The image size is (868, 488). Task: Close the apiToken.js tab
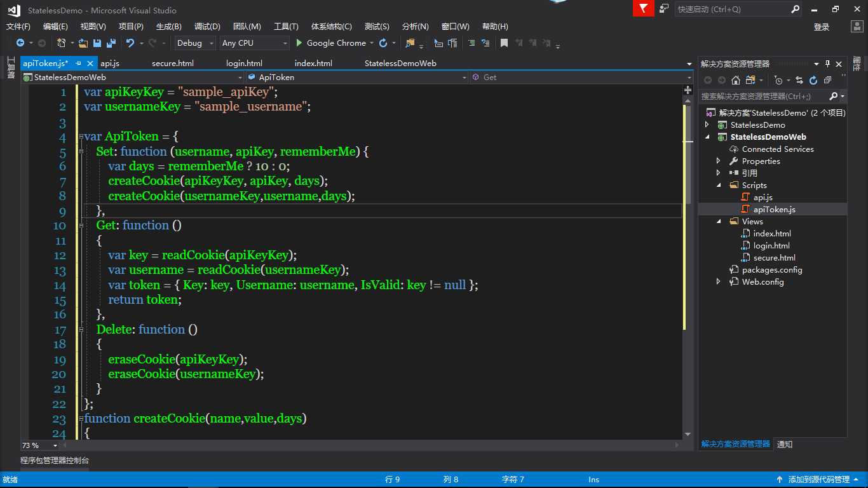pyautogui.click(x=90, y=64)
